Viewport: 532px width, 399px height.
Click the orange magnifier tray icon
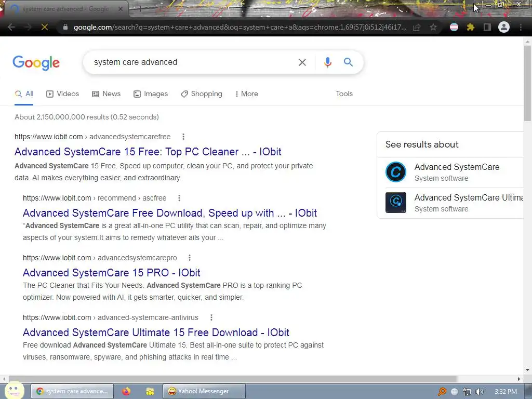pyautogui.click(x=442, y=392)
